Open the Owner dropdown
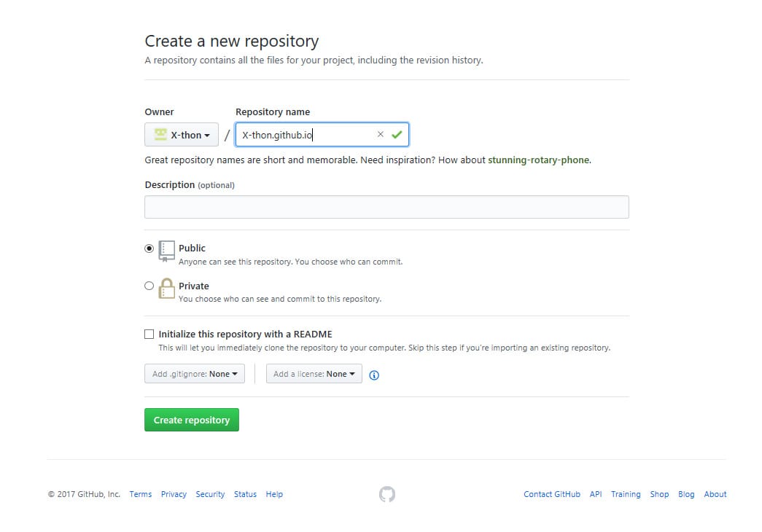Image resolution: width=762 pixels, height=532 pixels. 182,134
